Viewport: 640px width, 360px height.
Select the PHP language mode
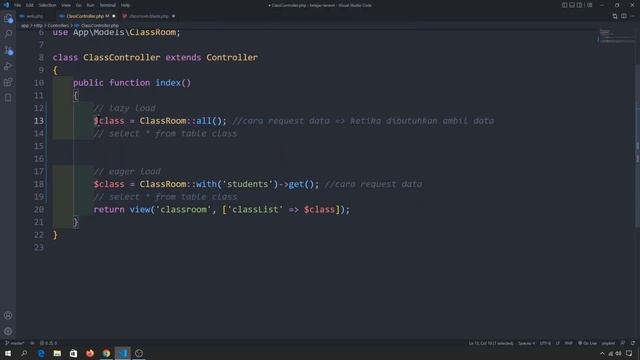(x=569, y=343)
